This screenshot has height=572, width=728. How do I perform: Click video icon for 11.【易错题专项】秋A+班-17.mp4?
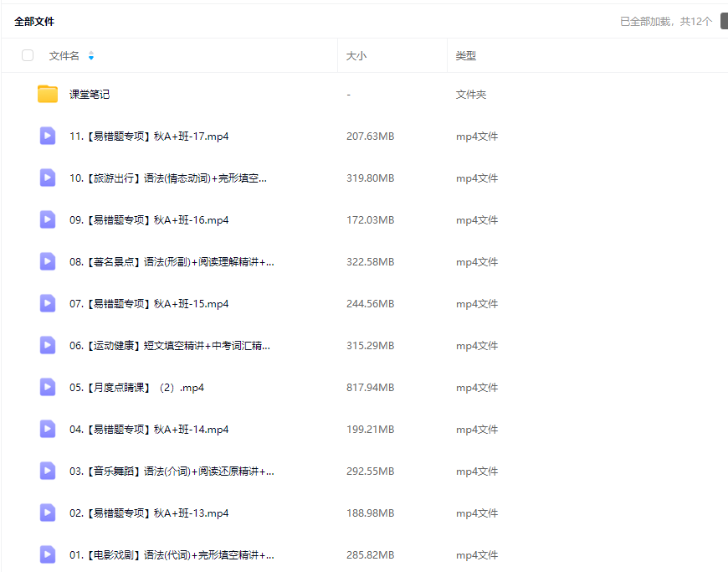click(x=48, y=136)
